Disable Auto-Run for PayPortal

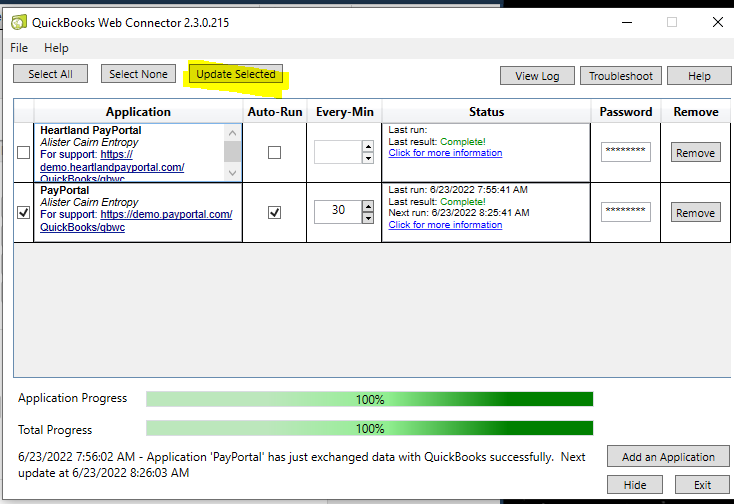pos(274,212)
